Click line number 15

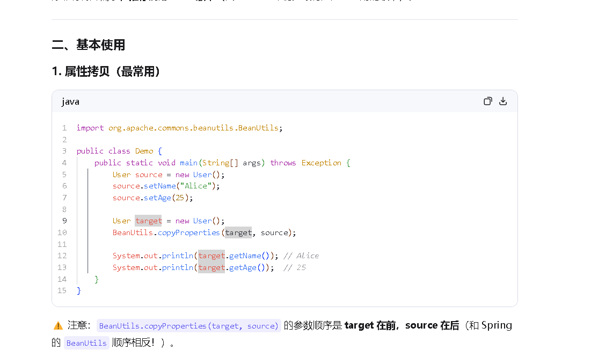62,290
